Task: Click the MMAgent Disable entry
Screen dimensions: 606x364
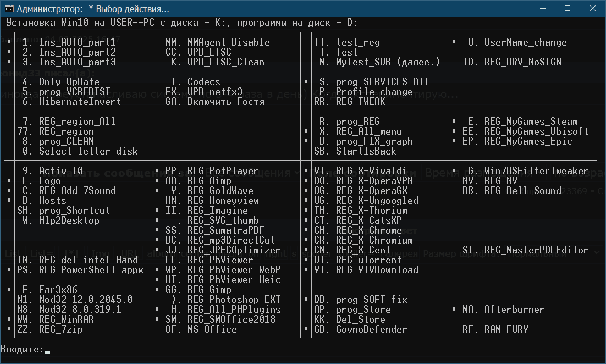Action: coord(228,42)
